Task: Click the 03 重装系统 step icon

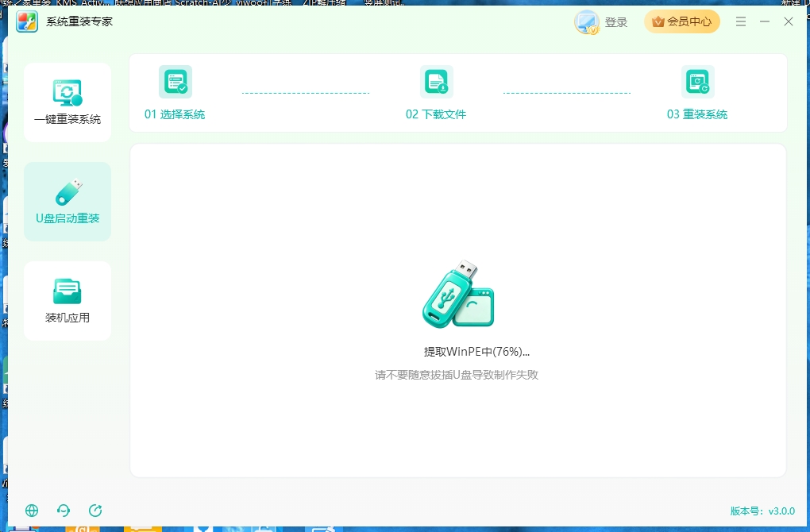Action: tap(698, 82)
